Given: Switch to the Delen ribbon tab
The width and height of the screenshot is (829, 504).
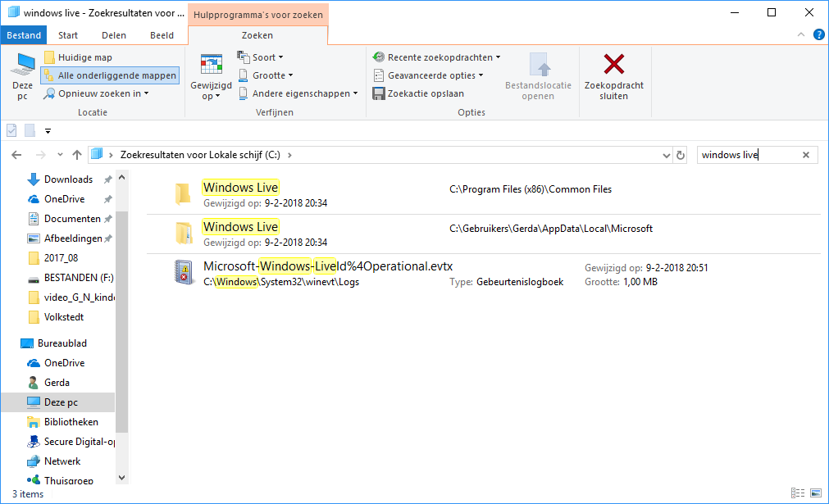Looking at the screenshot, I should pyautogui.click(x=114, y=35).
